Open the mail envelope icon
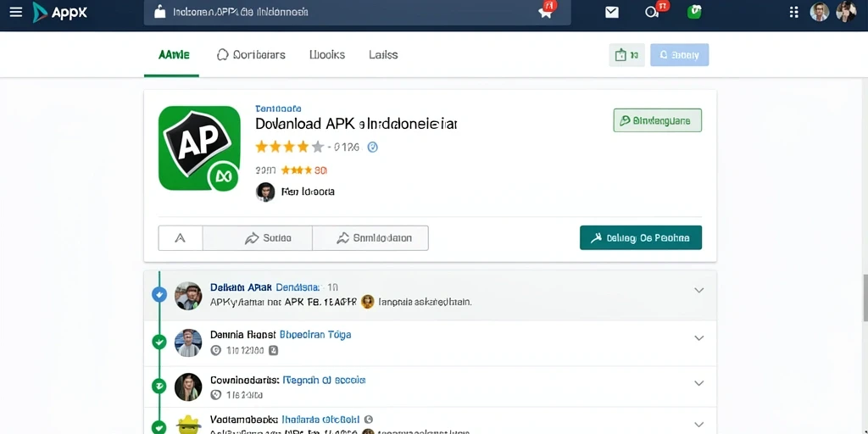The height and width of the screenshot is (434, 868). point(612,12)
